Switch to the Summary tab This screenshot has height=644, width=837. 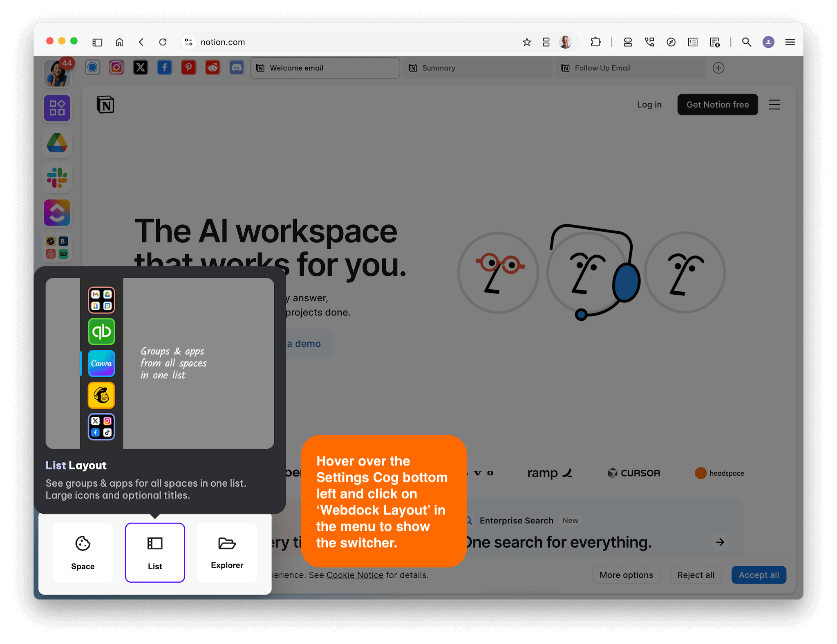coord(477,68)
